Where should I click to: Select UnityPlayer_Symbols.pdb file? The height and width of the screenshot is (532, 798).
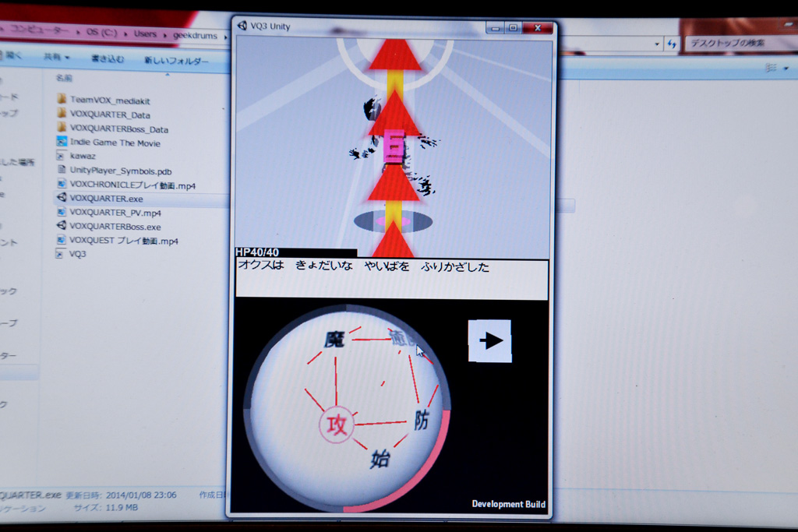tap(115, 171)
